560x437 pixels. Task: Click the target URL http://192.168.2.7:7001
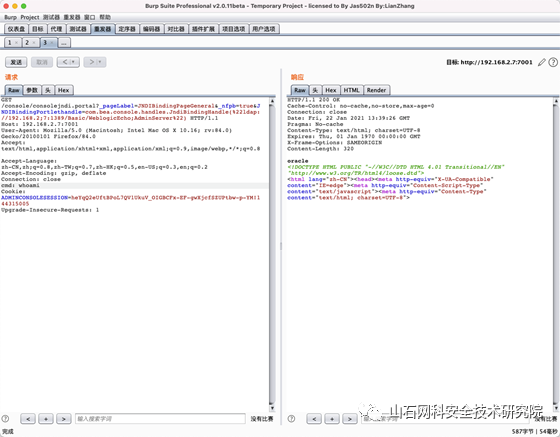[x=496, y=62]
